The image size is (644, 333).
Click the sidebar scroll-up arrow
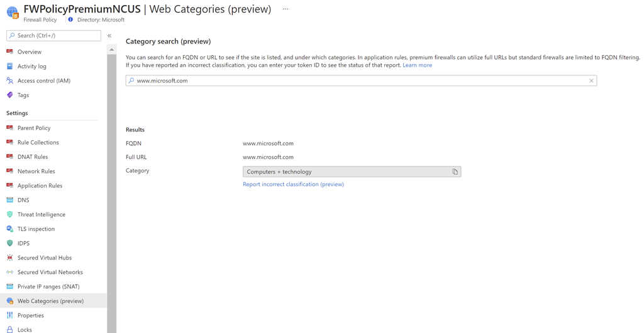coord(111,50)
